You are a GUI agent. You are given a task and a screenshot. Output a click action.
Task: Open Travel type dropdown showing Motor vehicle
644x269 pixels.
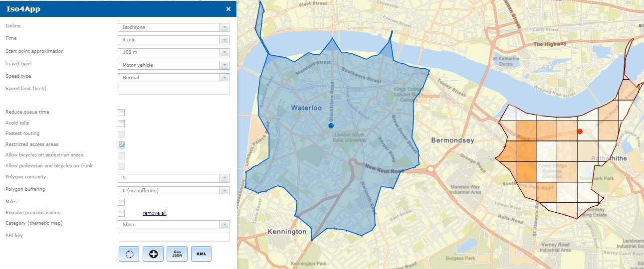(174, 65)
